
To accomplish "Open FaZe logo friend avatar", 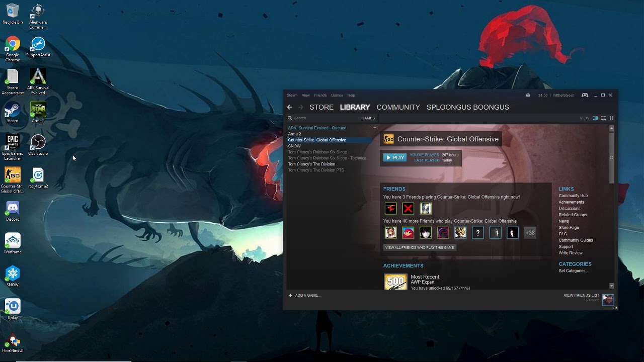I will (391, 208).
